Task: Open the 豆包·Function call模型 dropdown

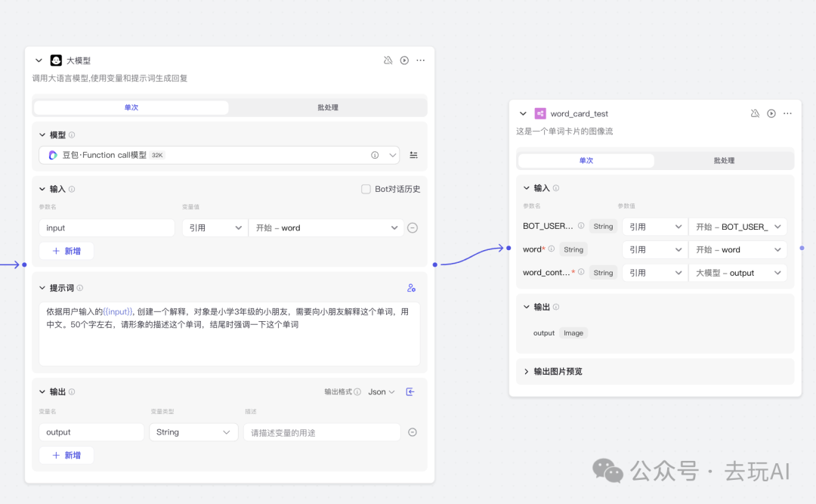Action: click(219, 155)
